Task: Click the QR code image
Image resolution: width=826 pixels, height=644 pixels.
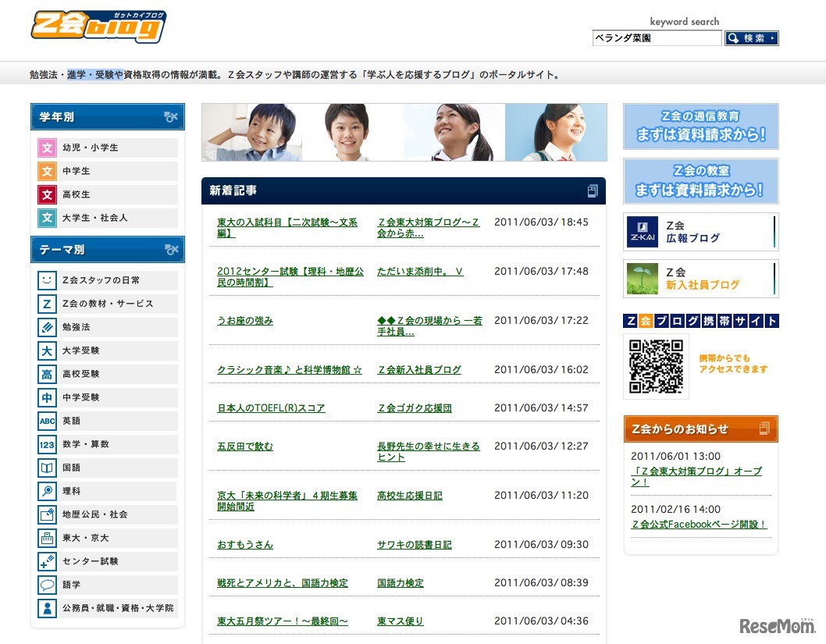Action: 657,367
